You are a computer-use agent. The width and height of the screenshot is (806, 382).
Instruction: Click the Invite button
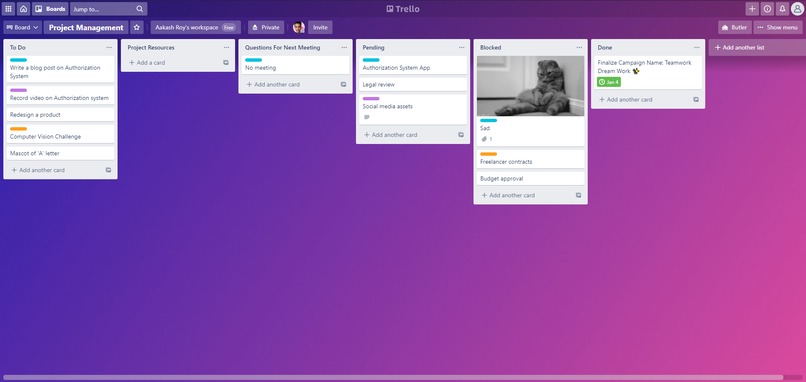coord(320,27)
